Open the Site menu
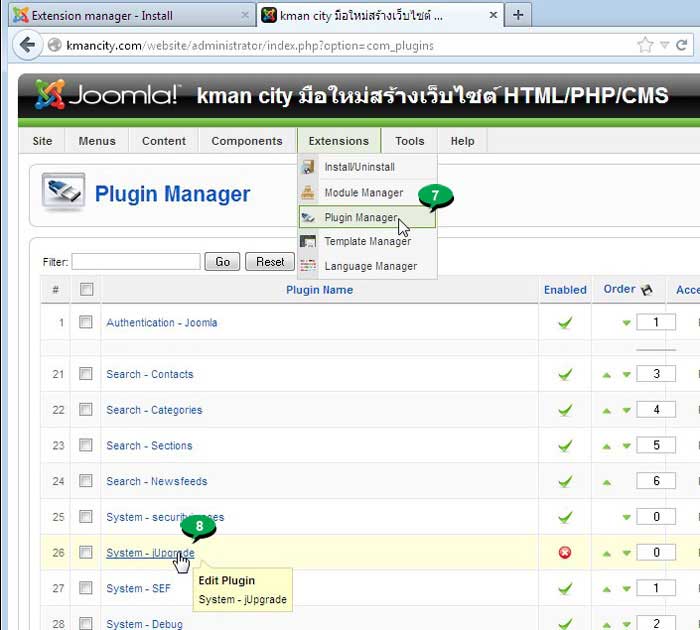This screenshot has height=630, width=700. pos(42,141)
